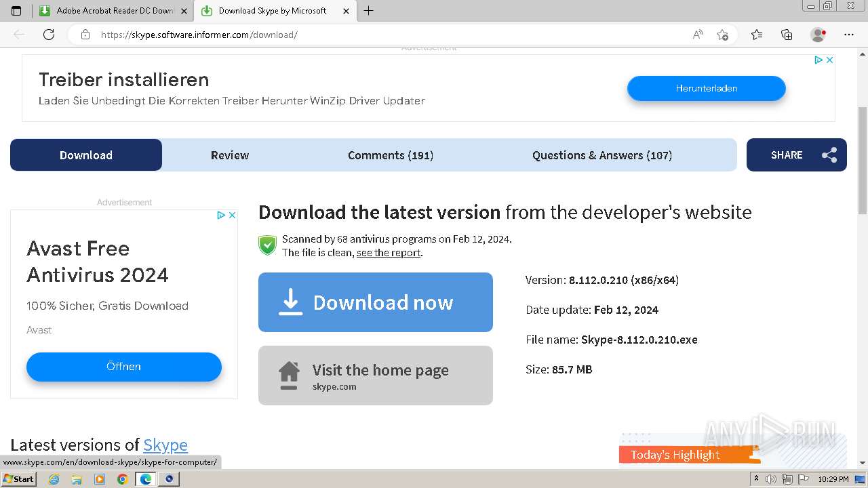Click the Öffnen button in Avast ad
Viewport: 868px width, 488px height.
pyautogui.click(x=124, y=367)
